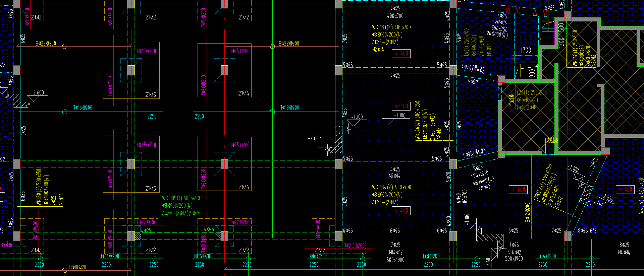
Task: Click the vertical L6(1) 250x700 label
Action: pyautogui.click(x=466, y=42)
